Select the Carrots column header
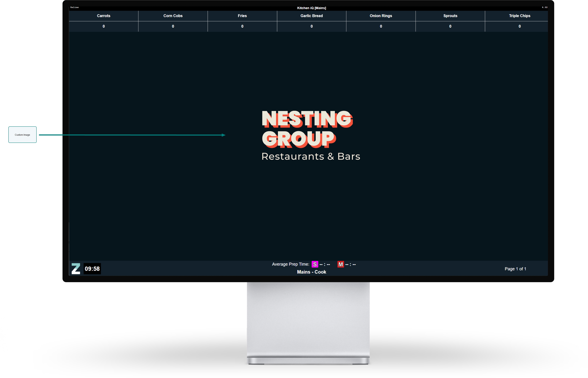The height and width of the screenshot is (378, 588). tap(103, 16)
